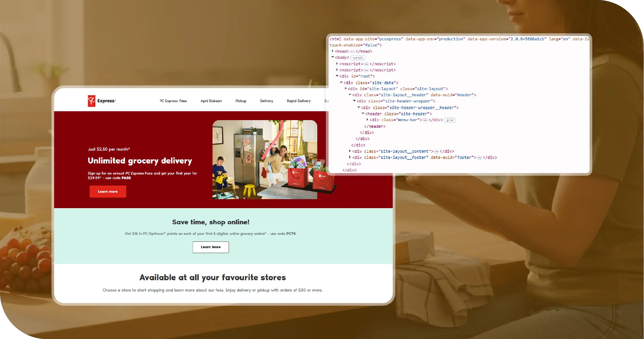This screenshot has height=339, width=644.
Task: Click the PC Express logo
Action: (x=102, y=101)
